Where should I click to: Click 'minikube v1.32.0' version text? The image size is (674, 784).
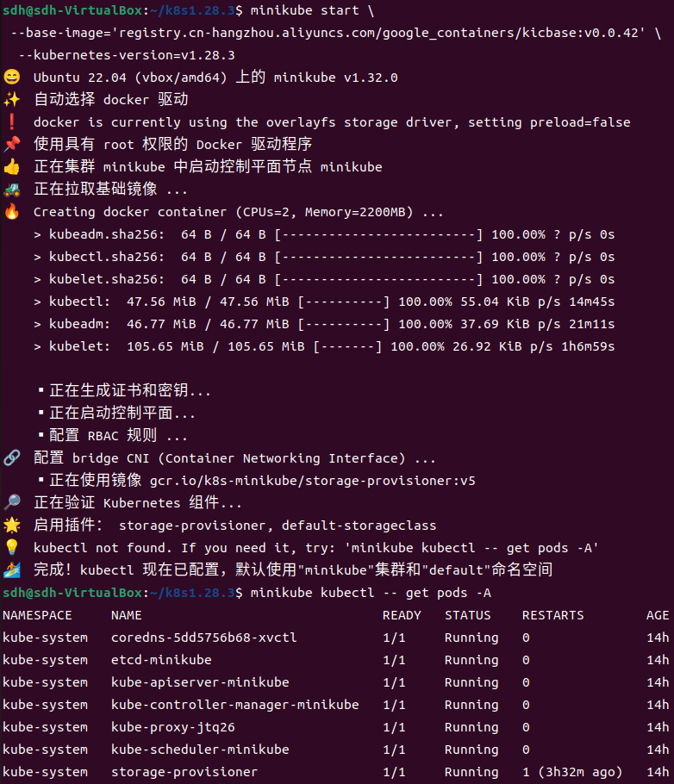click(x=336, y=78)
